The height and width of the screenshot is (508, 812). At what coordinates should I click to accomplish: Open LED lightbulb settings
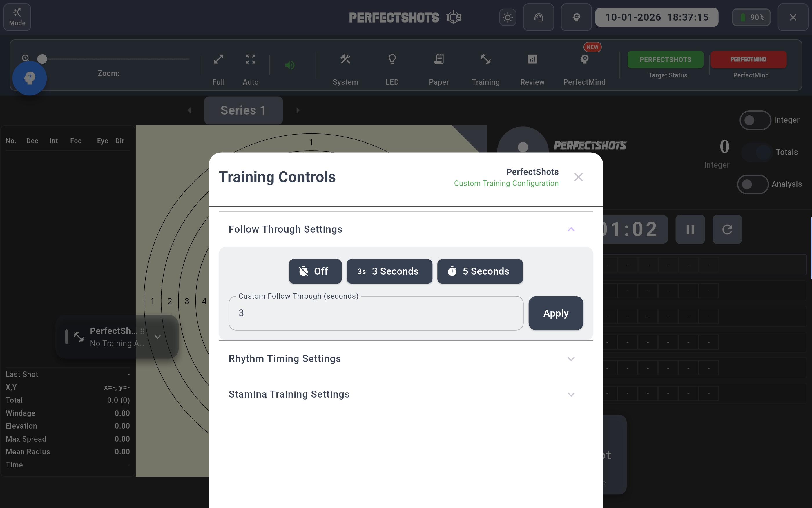(x=392, y=60)
